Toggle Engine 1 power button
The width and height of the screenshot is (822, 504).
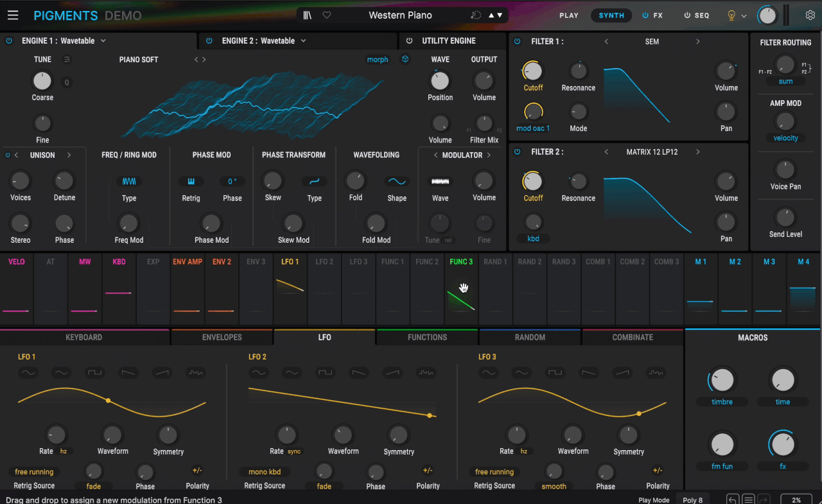click(9, 40)
